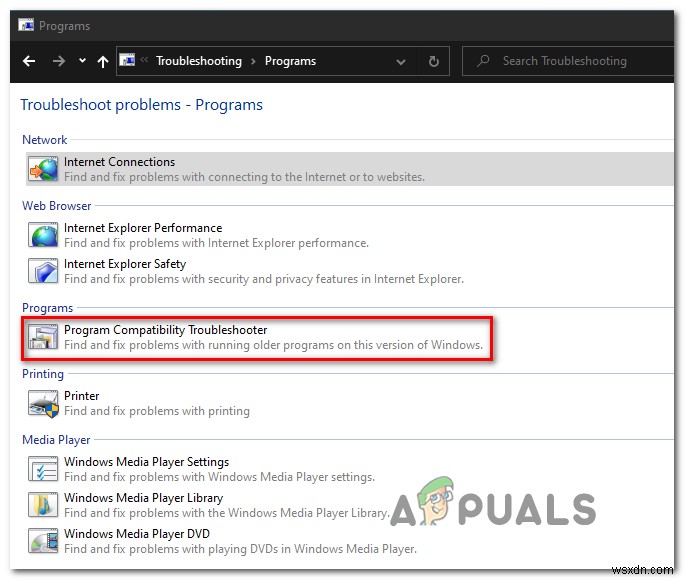Run the Printer troubleshooter
This screenshot has width=685, height=580.
(x=81, y=396)
